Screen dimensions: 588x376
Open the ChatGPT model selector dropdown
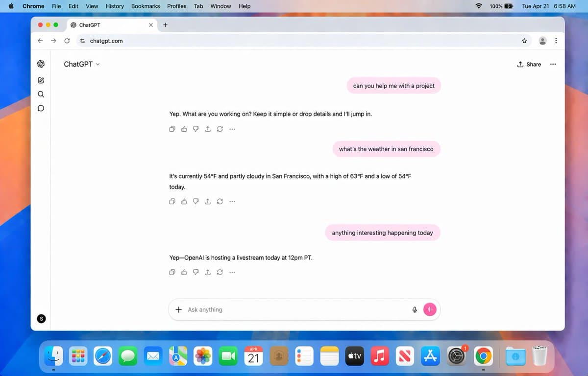(x=81, y=64)
